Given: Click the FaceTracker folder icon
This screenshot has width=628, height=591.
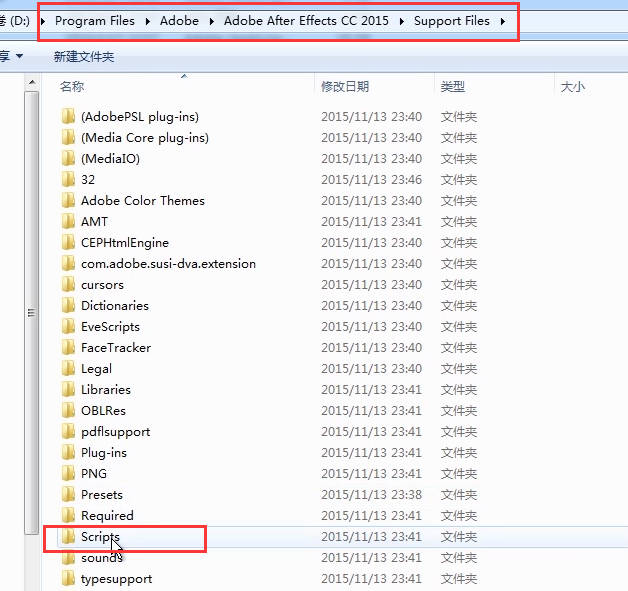Looking at the screenshot, I should [68, 348].
